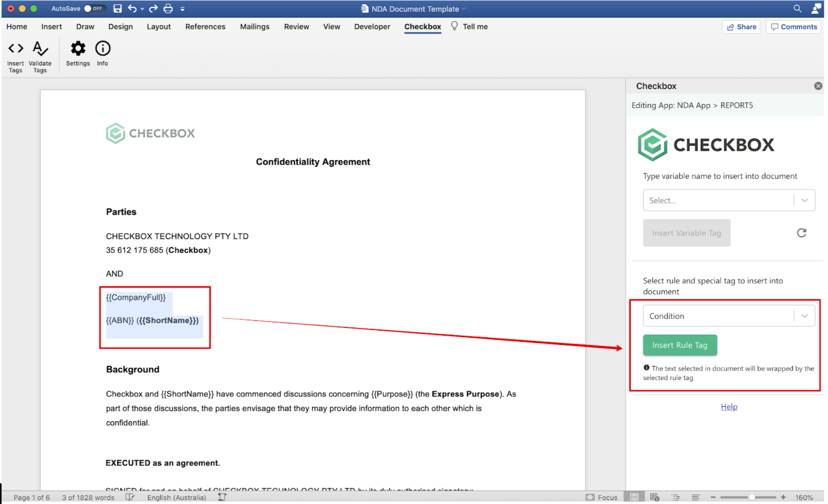
Task: Switch to Outline view
Action: point(675,497)
